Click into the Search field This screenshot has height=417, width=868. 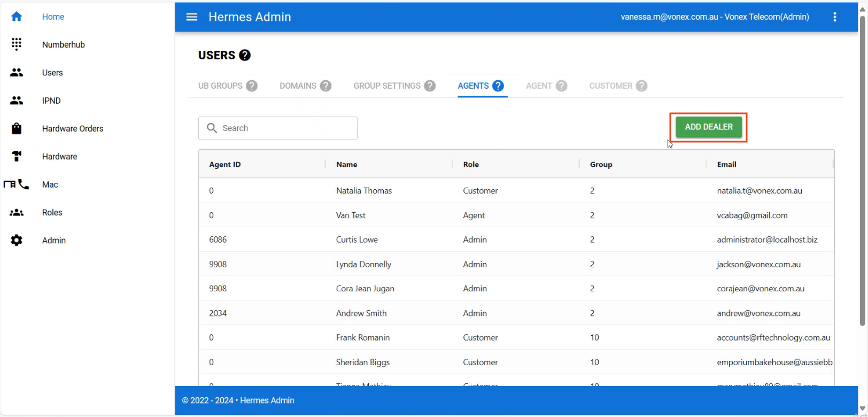click(x=286, y=128)
